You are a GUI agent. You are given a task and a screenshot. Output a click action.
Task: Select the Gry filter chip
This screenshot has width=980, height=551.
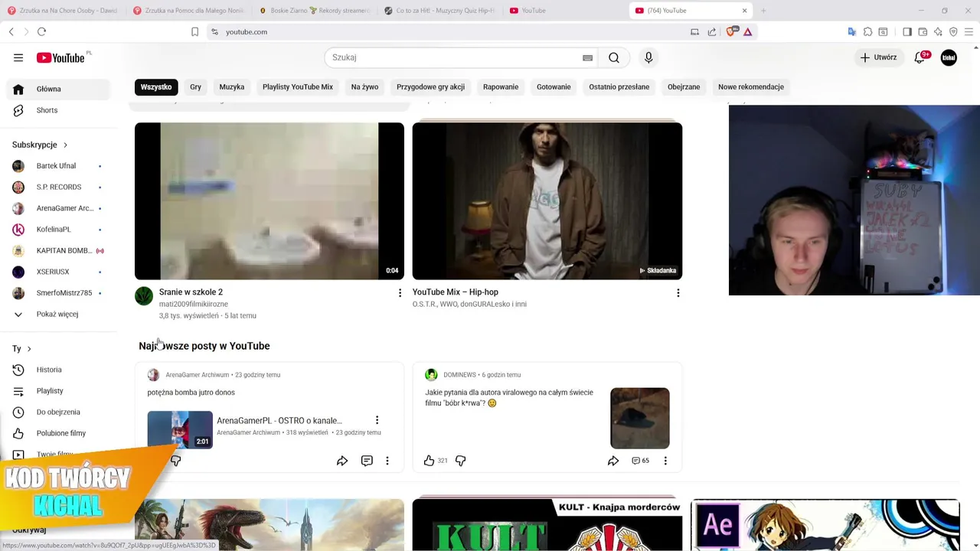click(195, 86)
